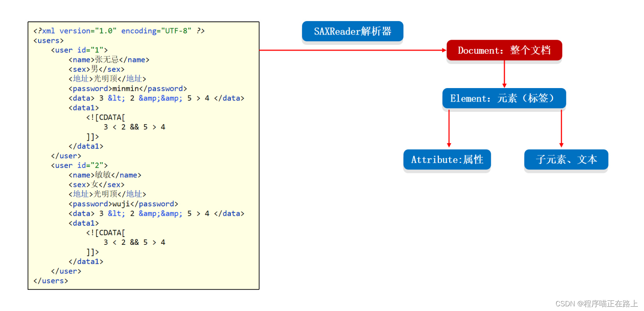
Task: Select the 地址 光明顶 line below <sex>女</sex>
Action: 107,194
